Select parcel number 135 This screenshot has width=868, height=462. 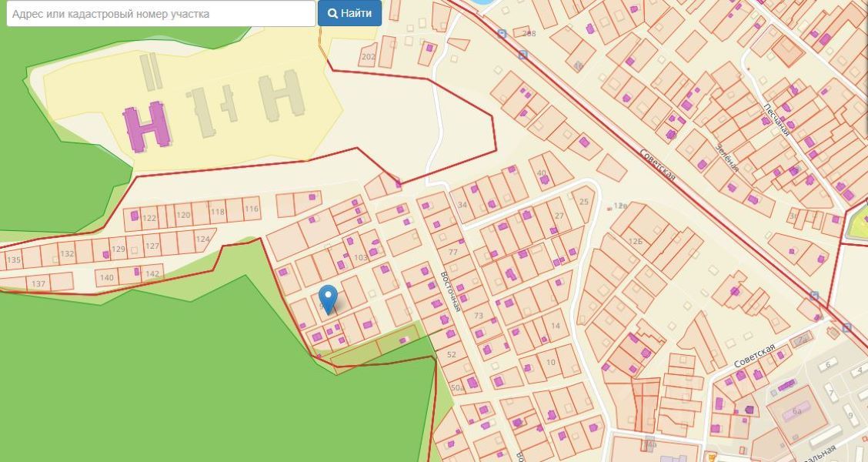click(x=13, y=259)
